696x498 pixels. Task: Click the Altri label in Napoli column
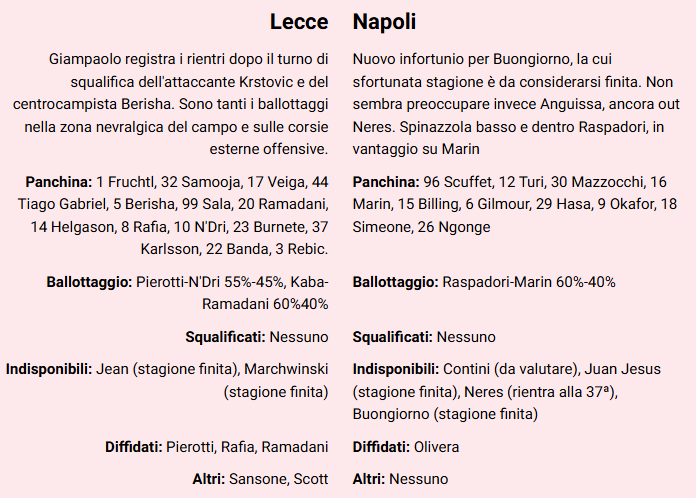point(369,479)
